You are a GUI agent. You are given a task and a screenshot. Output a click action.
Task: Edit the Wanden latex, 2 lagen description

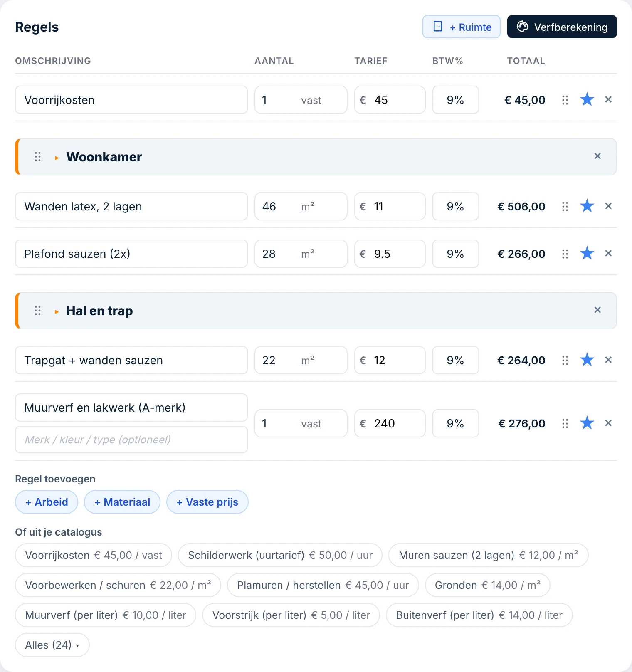[x=131, y=206]
